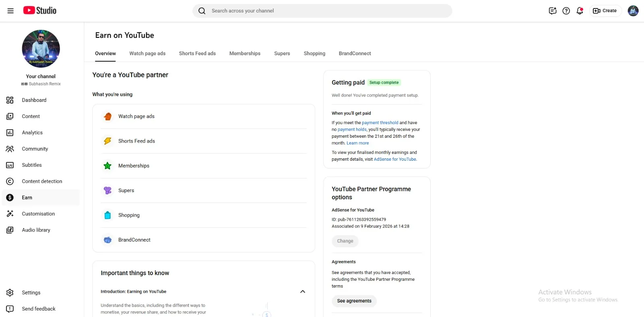Viewport: 644px width, 317px height.
Task: Click the Content sidebar icon
Action: point(10,116)
